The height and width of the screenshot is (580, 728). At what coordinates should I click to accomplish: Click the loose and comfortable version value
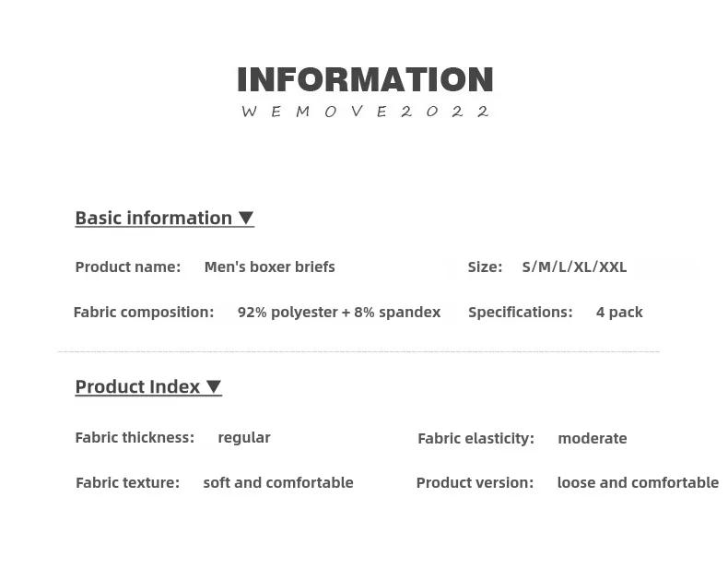pyautogui.click(x=638, y=482)
